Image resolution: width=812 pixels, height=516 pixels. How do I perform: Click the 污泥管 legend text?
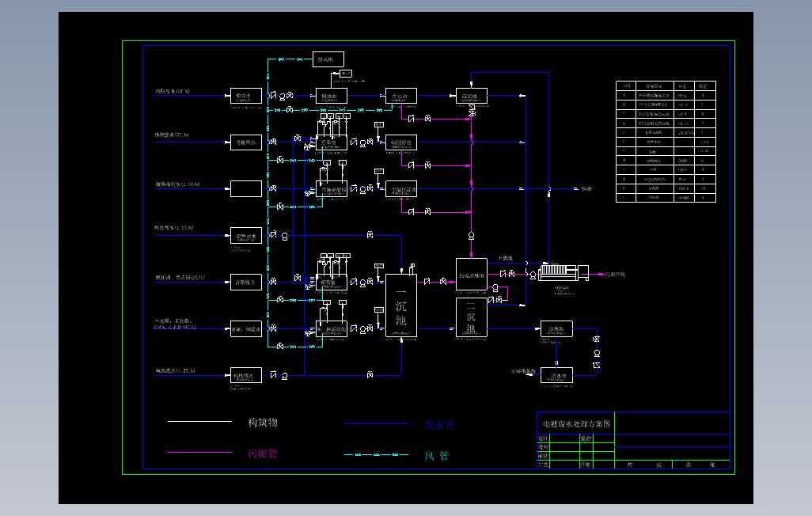click(263, 453)
